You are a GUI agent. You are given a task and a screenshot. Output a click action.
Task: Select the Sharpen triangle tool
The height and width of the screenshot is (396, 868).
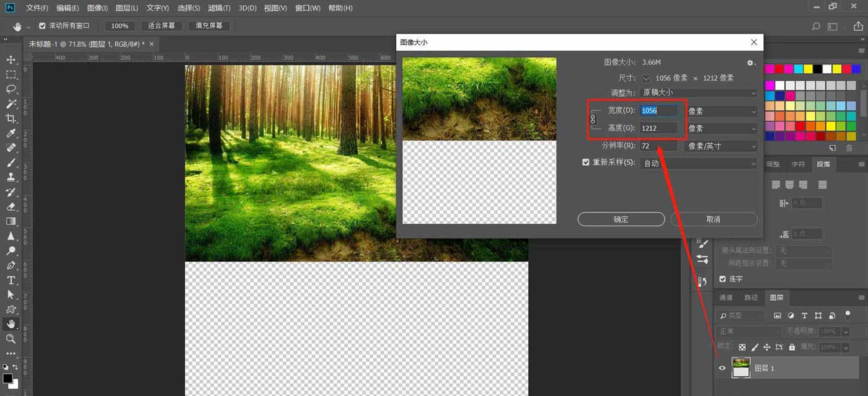click(x=11, y=236)
